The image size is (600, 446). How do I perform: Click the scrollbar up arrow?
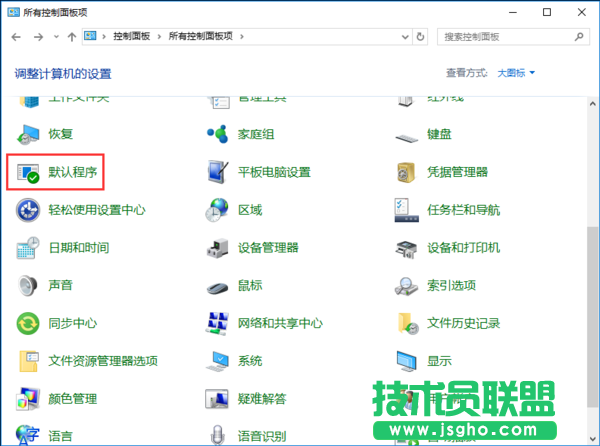click(593, 103)
